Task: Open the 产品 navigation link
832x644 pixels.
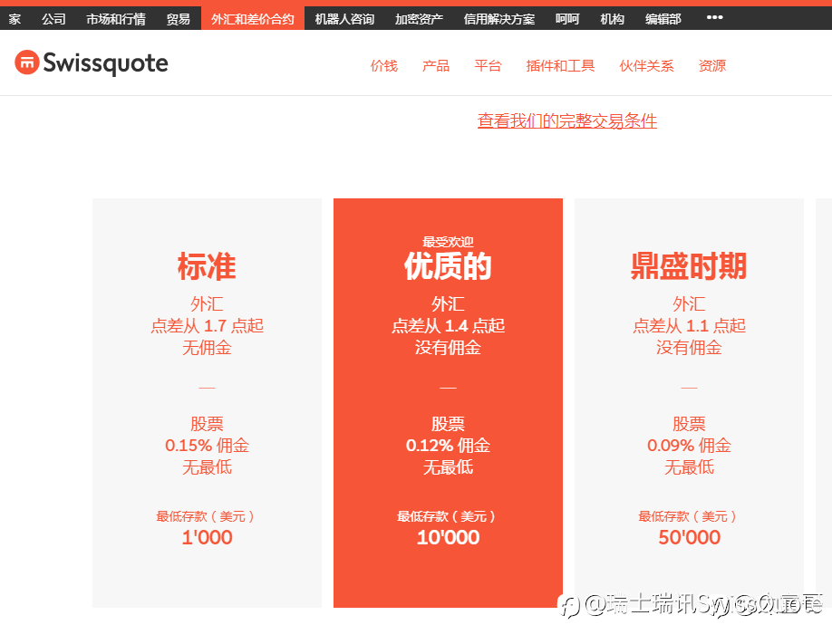Action: pyautogui.click(x=436, y=66)
